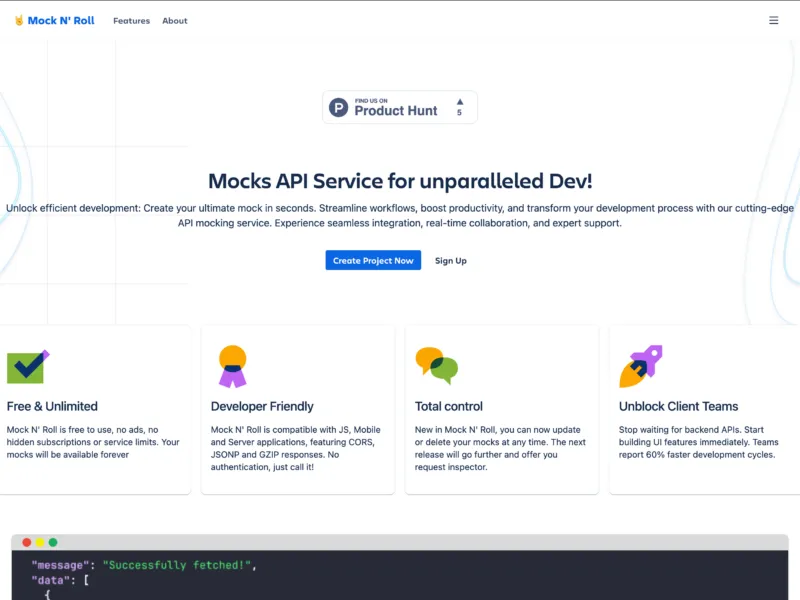Click the Mock N' Roll brand name text
Viewport: 800px width, 600px height.
click(61, 20)
